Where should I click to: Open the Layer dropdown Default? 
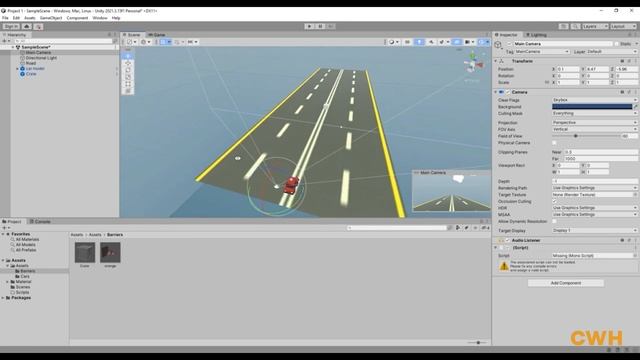611,52
